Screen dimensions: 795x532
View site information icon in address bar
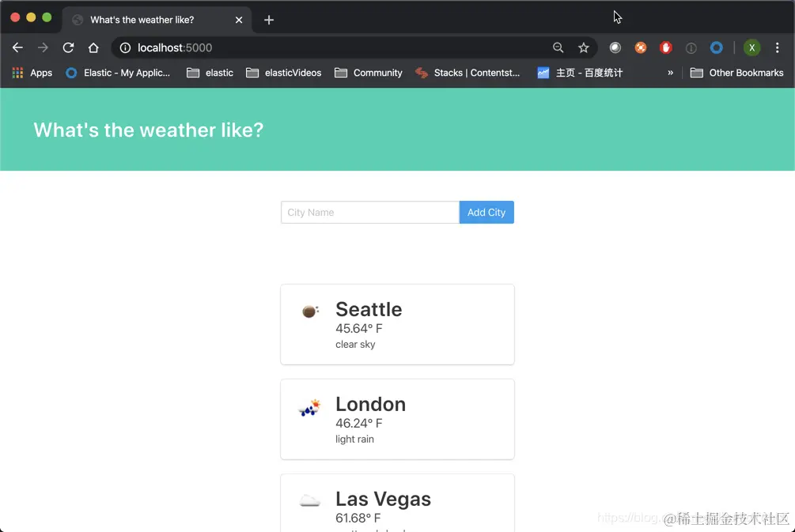tap(125, 47)
